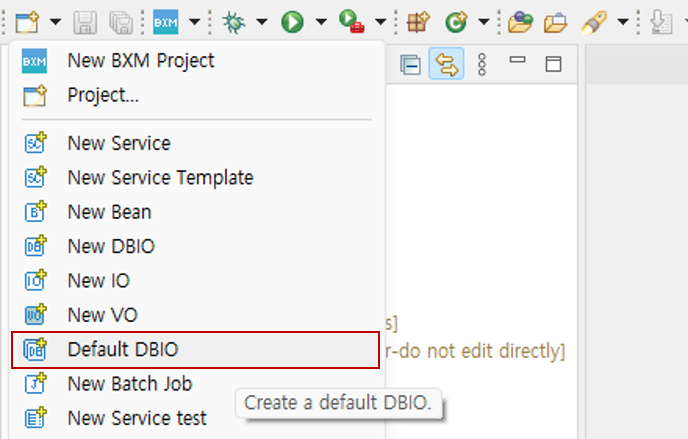The image size is (688, 439).
Task: Select New BXM Project menu entry
Action: point(197,61)
